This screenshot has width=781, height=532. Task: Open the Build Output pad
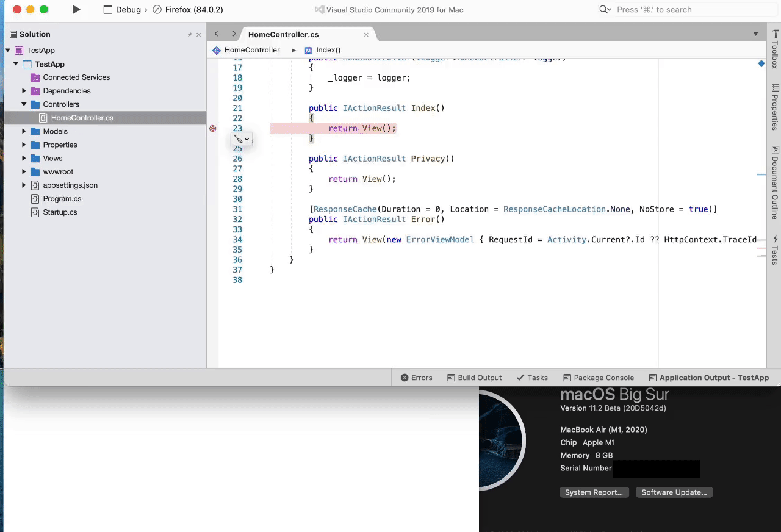[x=474, y=378]
